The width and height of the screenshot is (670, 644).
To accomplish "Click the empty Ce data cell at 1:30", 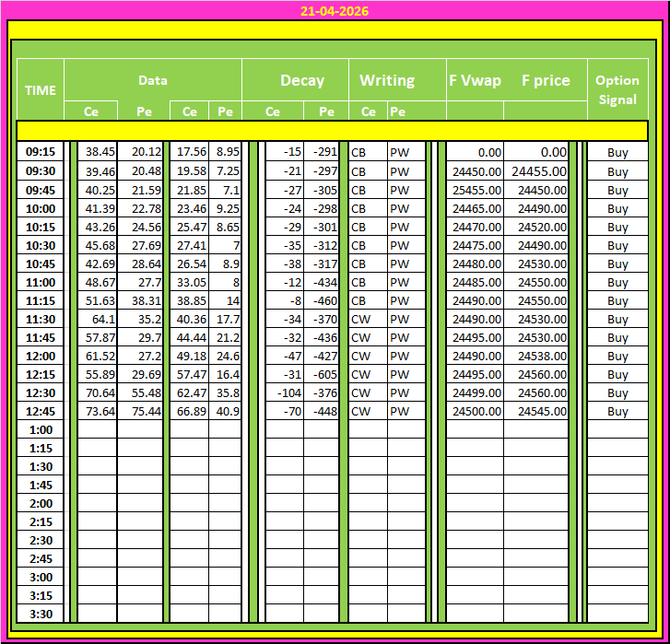I will coord(97,466).
